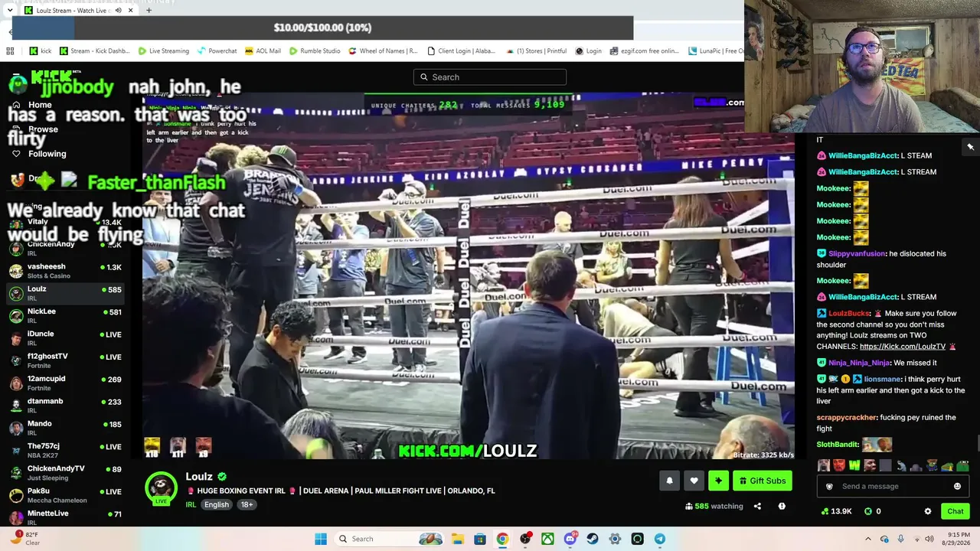Open the Rumble Studio bookmark
The height and width of the screenshot is (551, 980).
click(315, 51)
